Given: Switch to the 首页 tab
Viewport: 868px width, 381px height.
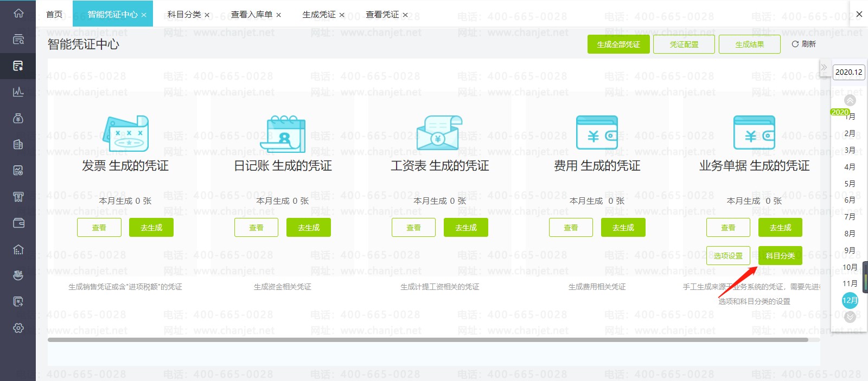Looking at the screenshot, I should coord(54,14).
